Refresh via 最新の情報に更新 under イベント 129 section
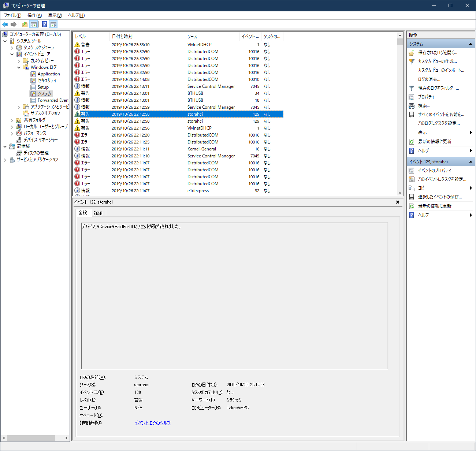Screen dimensions: 476x451 click(435, 206)
